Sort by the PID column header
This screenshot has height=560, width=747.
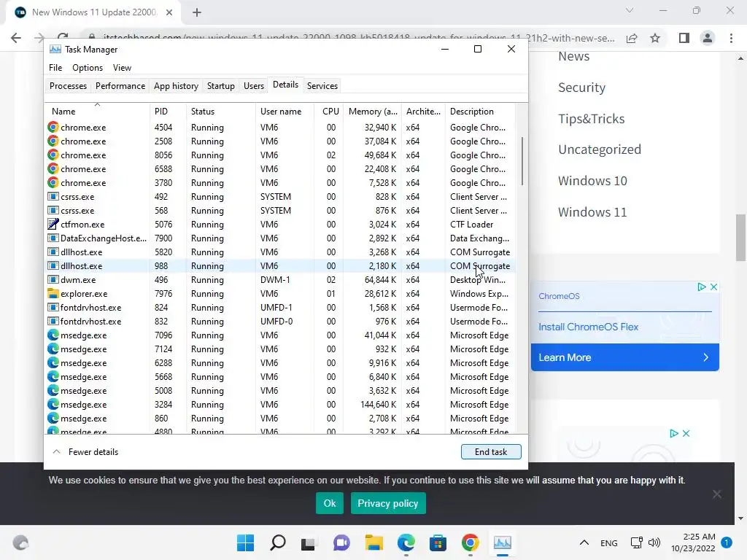pyautogui.click(x=168, y=112)
